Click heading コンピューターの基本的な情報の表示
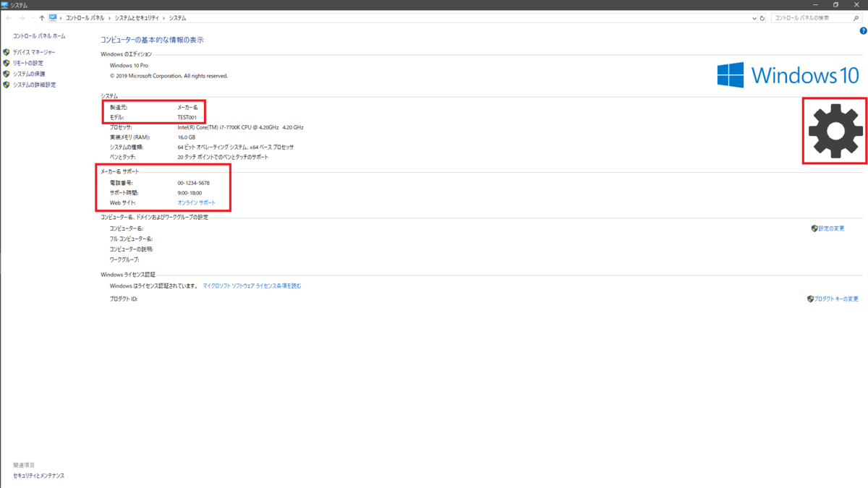 click(x=152, y=40)
